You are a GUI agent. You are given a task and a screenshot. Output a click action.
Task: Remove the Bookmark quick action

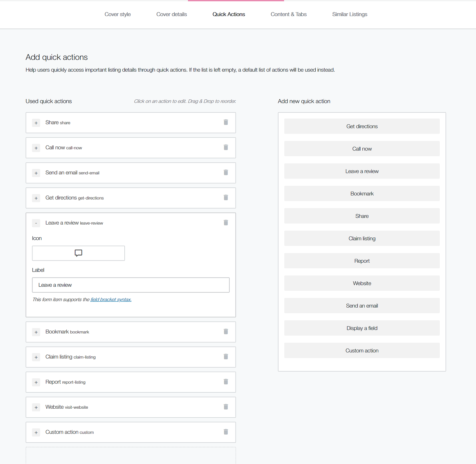[x=226, y=332]
